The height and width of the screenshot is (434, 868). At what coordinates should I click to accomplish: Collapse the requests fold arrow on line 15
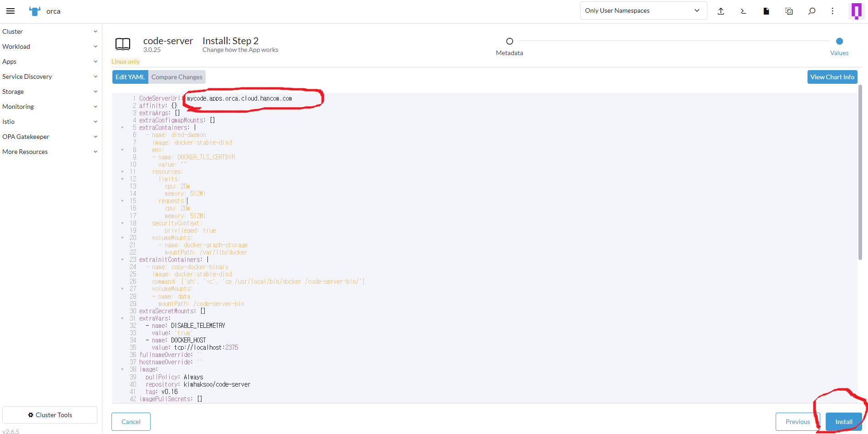(122, 201)
